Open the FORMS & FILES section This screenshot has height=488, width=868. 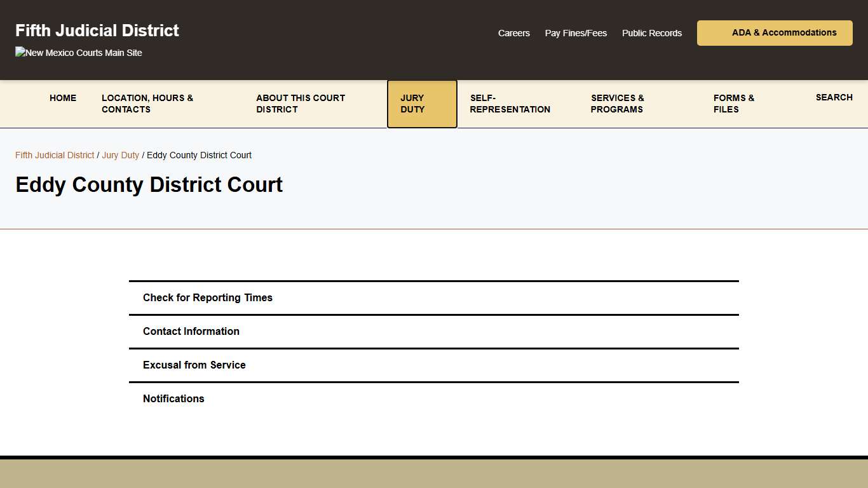[x=734, y=104]
